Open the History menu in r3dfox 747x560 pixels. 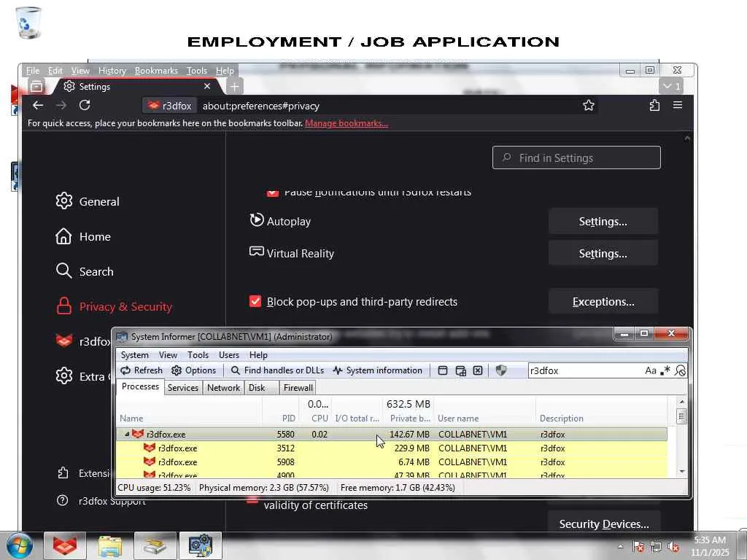tap(112, 71)
